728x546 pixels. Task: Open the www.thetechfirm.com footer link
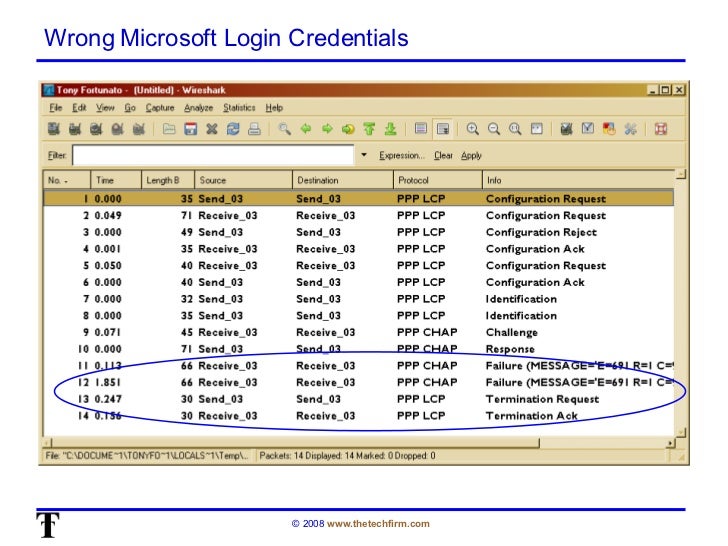click(x=378, y=524)
